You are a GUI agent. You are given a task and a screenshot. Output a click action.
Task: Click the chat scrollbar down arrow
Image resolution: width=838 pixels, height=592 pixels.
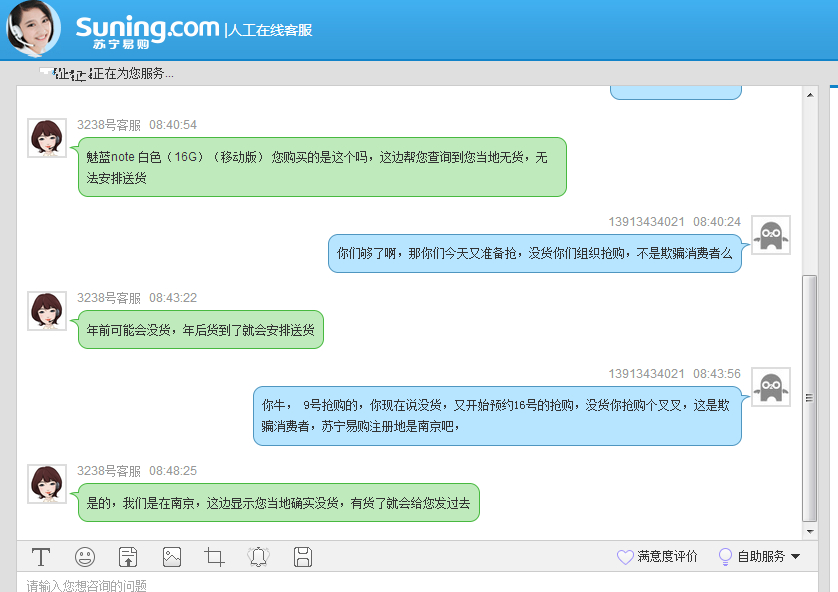(x=810, y=532)
